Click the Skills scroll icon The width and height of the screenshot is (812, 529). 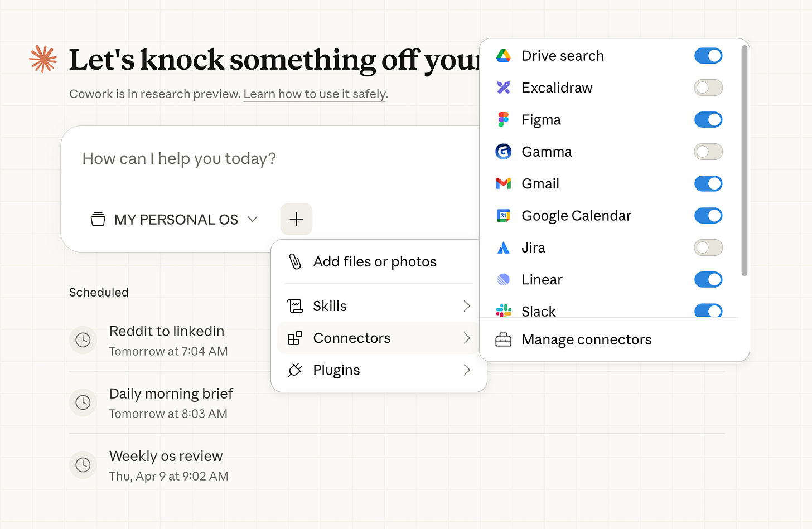click(294, 306)
